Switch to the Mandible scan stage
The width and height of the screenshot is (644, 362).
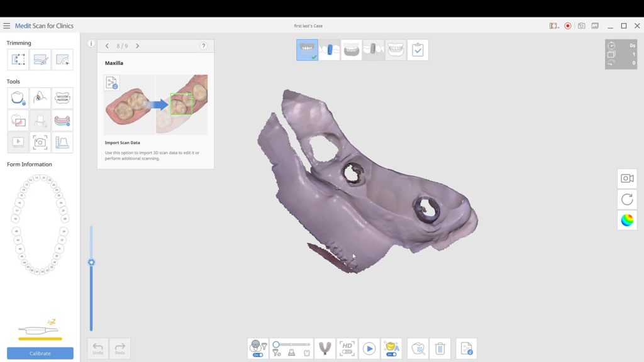point(352,50)
